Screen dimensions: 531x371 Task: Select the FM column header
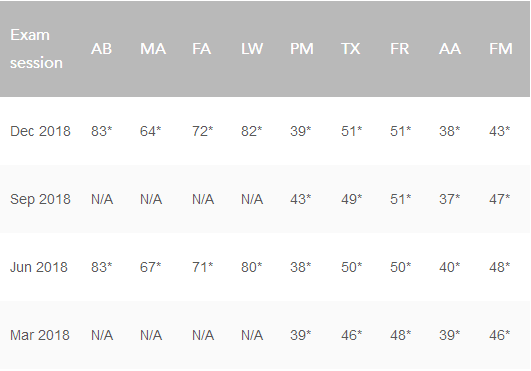(501, 49)
